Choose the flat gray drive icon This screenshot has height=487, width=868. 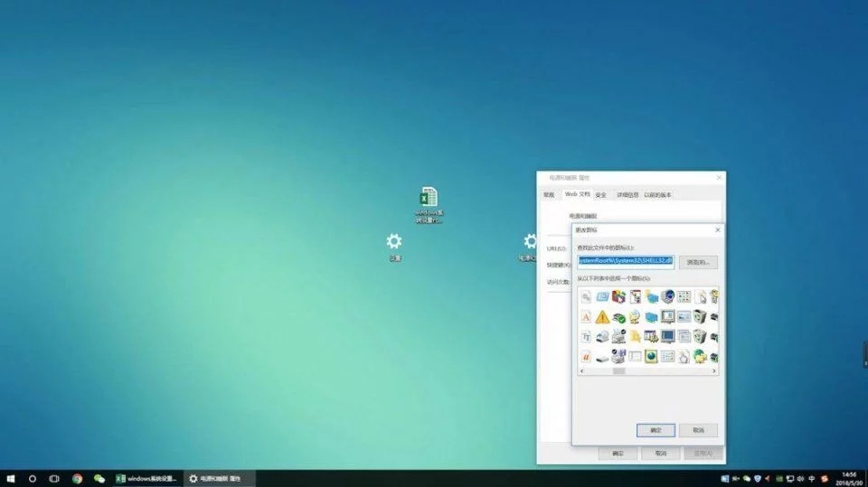click(x=602, y=358)
